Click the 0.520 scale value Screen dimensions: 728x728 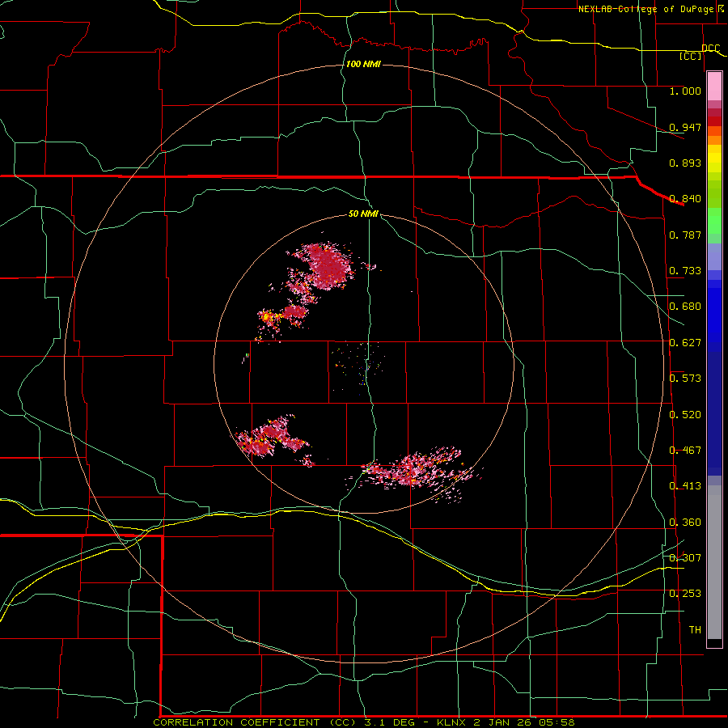pos(685,415)
